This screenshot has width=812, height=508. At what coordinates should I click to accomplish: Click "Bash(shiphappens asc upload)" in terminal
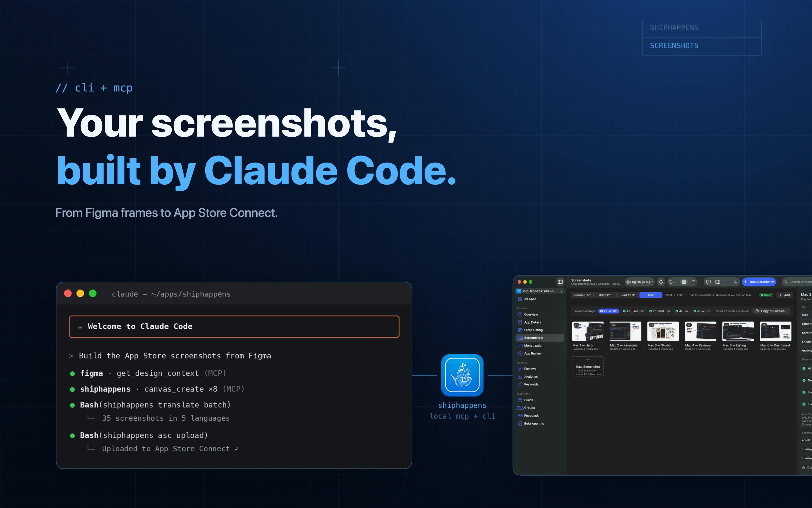pos(144,435)
